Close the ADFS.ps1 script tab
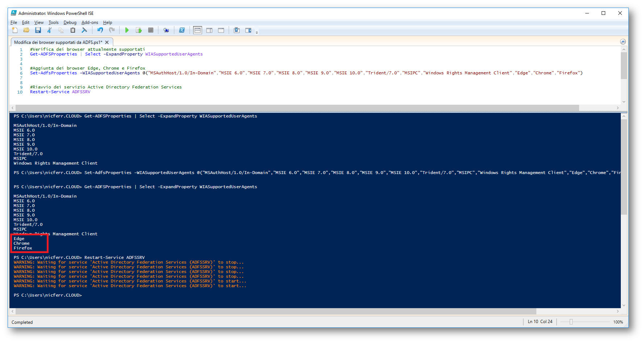The image size is (644, 343). (x=107, y=42)
